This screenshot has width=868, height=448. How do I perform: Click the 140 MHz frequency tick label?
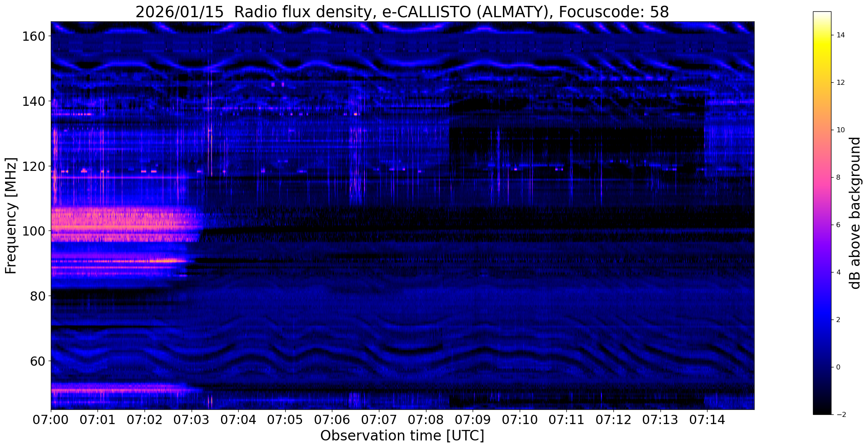point(34,101)
